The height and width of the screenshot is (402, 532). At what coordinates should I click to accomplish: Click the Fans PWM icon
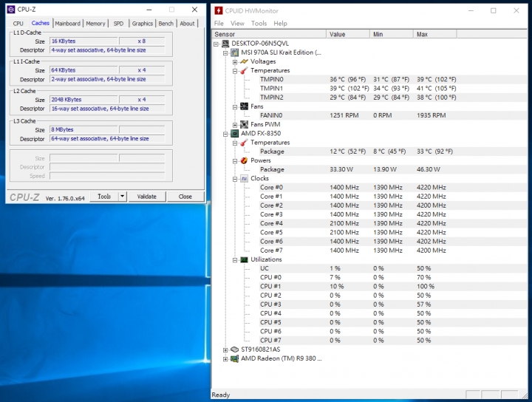click(245, 124)
